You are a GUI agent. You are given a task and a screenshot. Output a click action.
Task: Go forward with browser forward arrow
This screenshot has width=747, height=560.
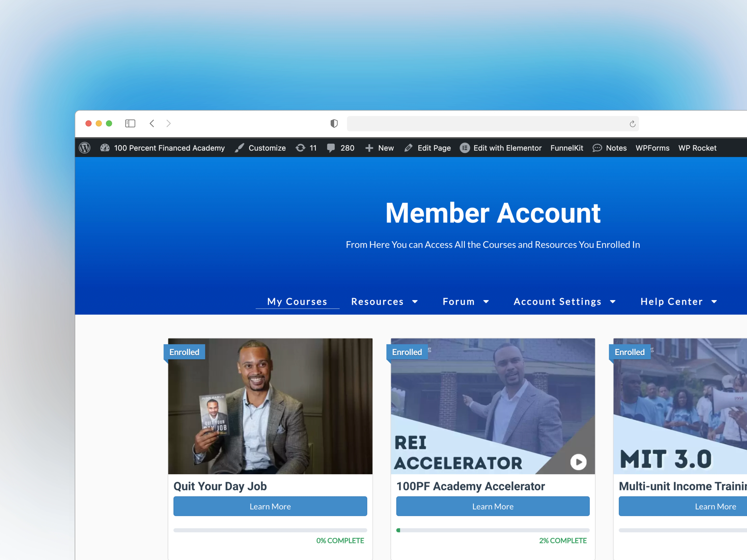[x=168, y=124]
